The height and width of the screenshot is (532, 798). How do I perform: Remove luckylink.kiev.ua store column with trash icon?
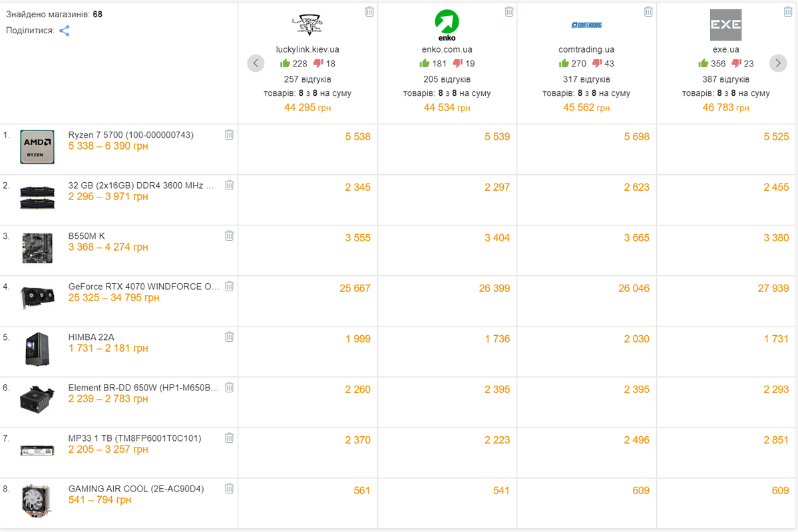point(369,11)
